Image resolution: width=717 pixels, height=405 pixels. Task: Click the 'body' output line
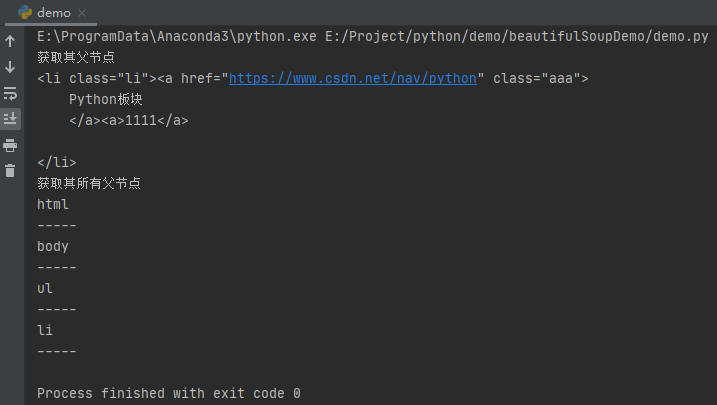[x=53, y=246]
